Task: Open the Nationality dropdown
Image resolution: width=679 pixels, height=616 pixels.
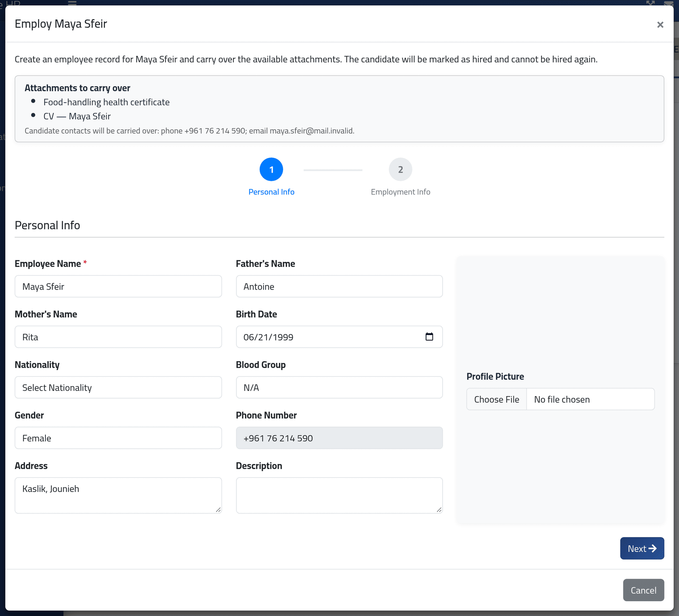Action: (x=118, y=387)
